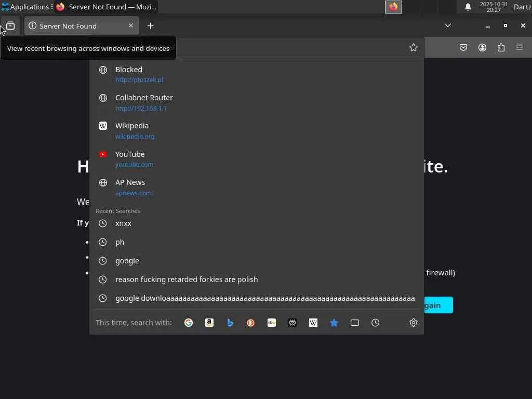Image resolution: width=532 pixels, height=399 pixels.
Task: Search this time with Bing
Action: (230, 323)
